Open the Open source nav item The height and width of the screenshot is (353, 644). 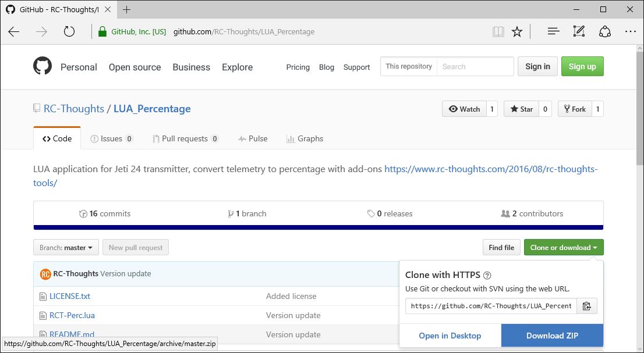pos(135,67)
